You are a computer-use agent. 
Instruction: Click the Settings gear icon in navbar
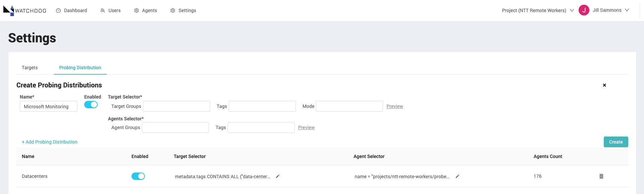[x=173, y=10]
